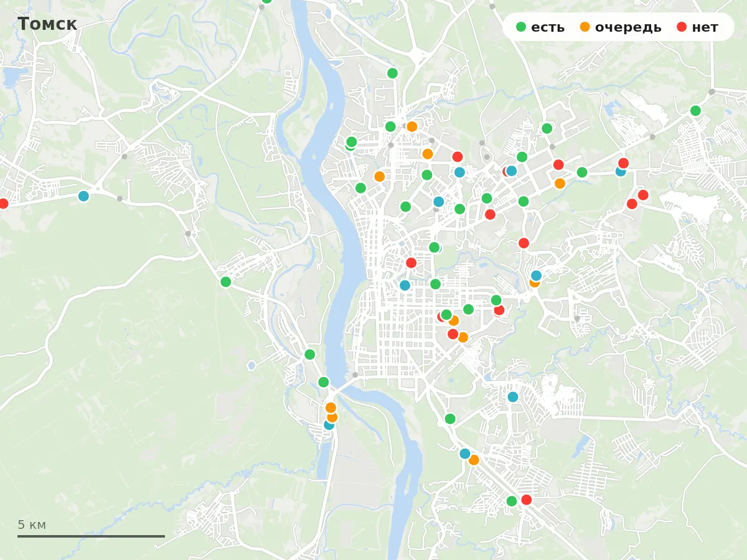Select the red marker beside the green marker at the bottom
This screenshot has width=747, height=560.
coord(526,500)
